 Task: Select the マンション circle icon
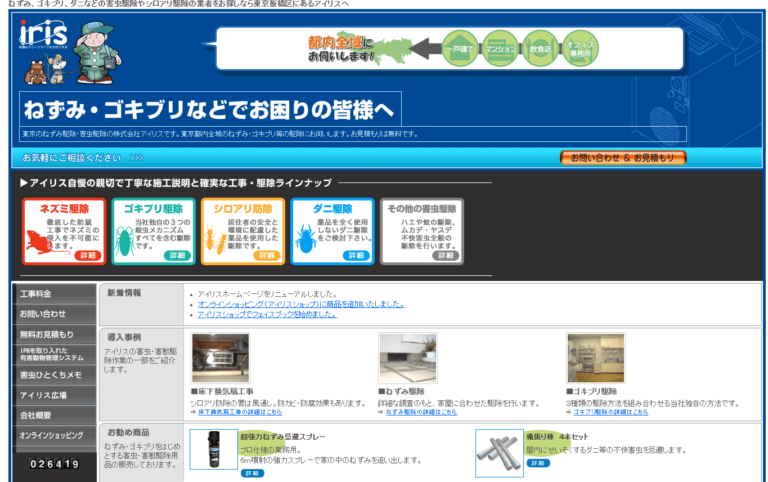(500, 48)
